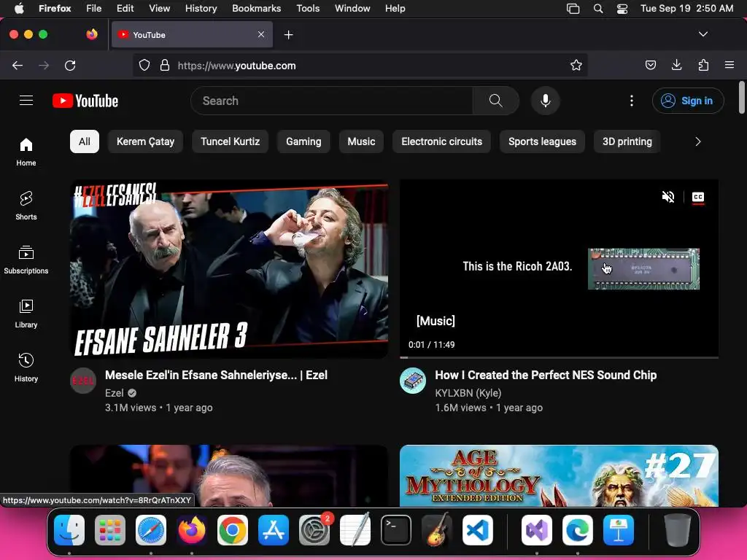Viewport: 747px width, 560px height.
Task: Click the search magnifier button
Action: click(x=495, y=101)
